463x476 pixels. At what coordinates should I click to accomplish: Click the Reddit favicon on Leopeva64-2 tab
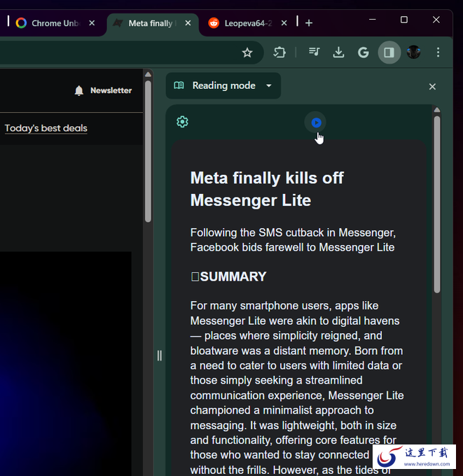214,23
